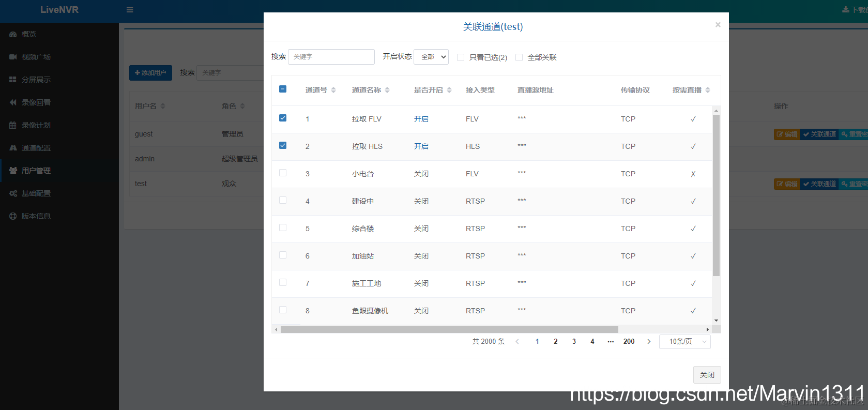
Task: Click the video plaza camera icon
Action: tap(13, 57)
